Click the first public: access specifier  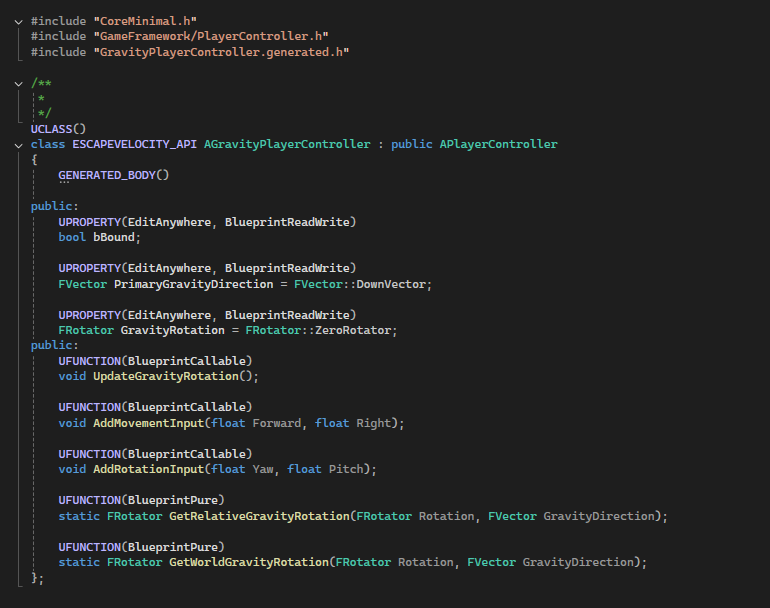pos(55,206)
